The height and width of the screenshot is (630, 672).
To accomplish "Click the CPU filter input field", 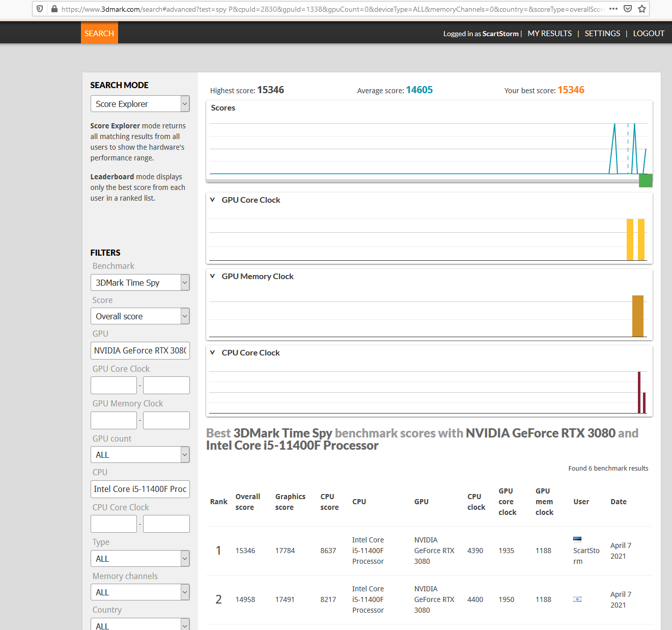I will tap(140, 489).
